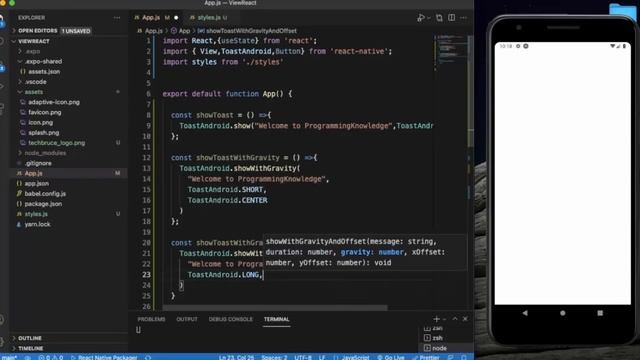
Task: Click the notifications bell in status bar
Action: click(464, 357)
